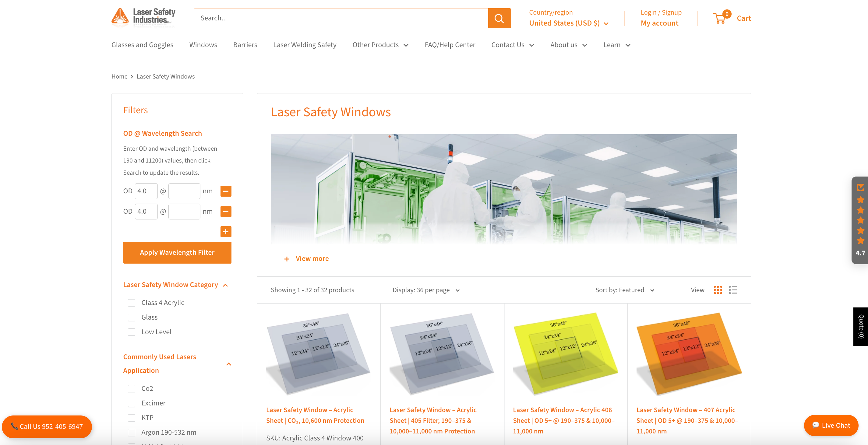
Task: Collapse the Laser Safety Window Category section
Action: 225,285
